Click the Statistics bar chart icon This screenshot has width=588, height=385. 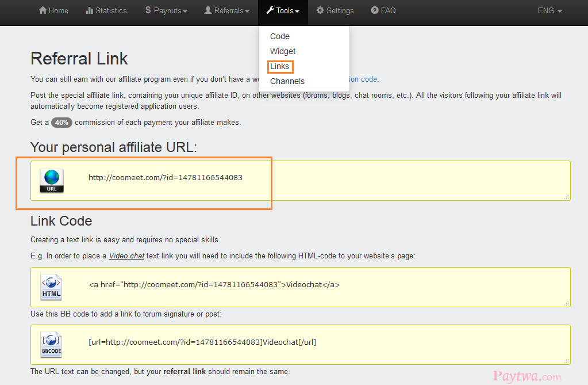(89, 10)
